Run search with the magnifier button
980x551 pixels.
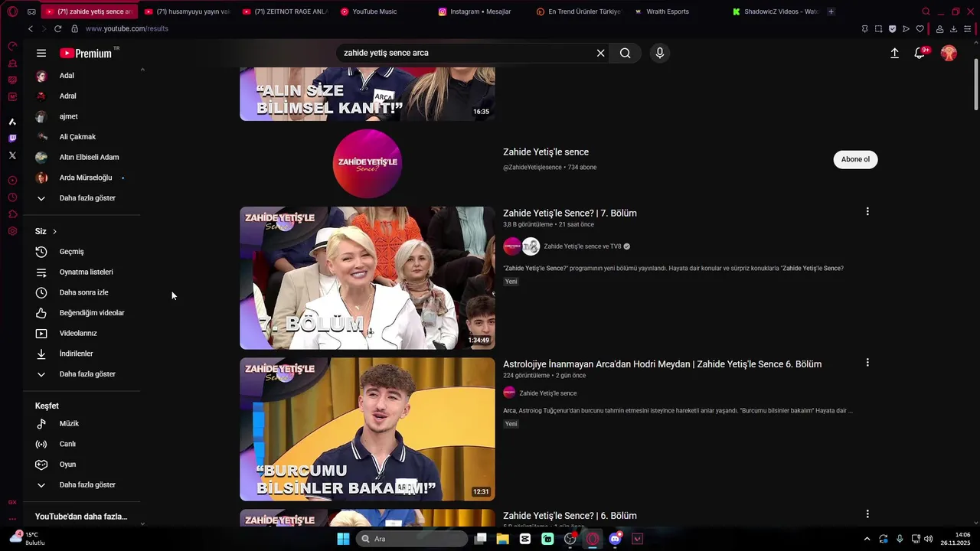pos(626,53)
